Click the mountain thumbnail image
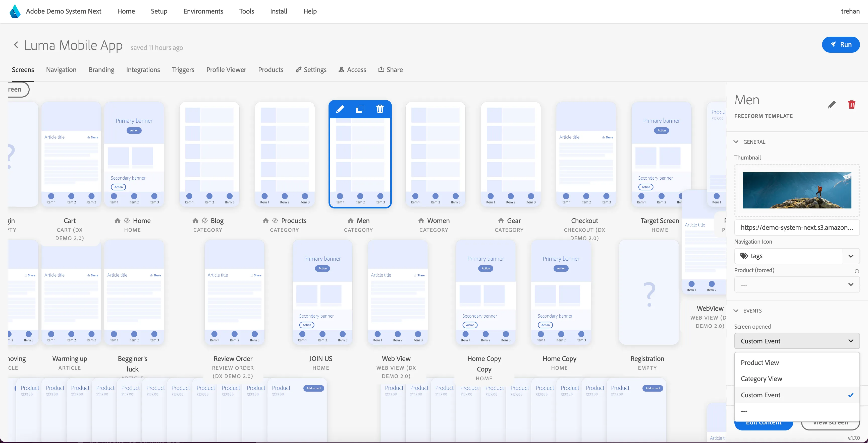Viewport: 868px width, 443px height. tap(797, 190)
